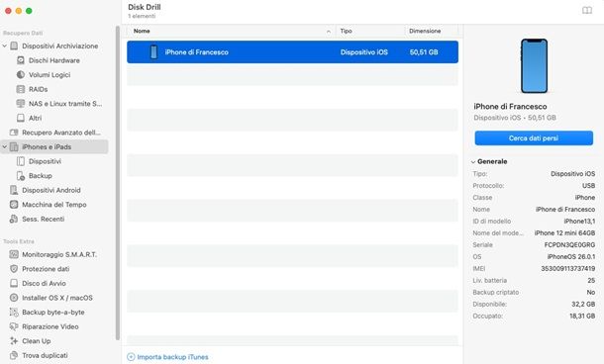Open Sess. Recenti section
Viewport: 604px width, 364px height.
[44, 219]
